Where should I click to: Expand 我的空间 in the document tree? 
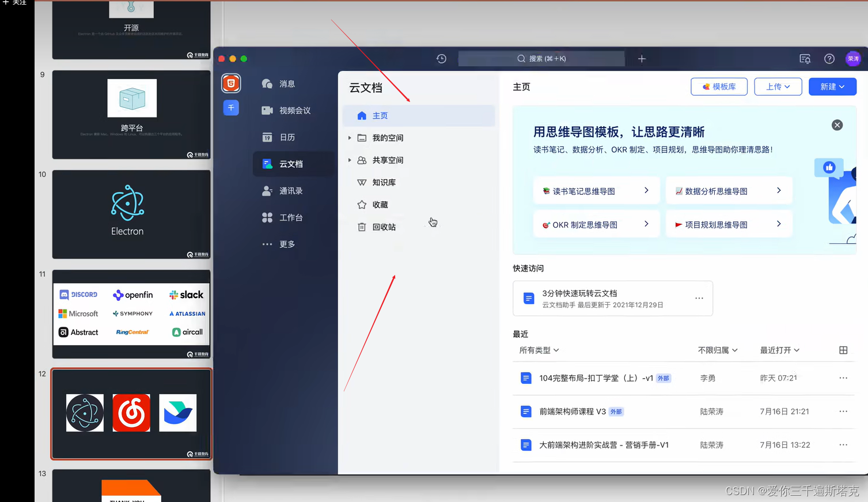click(350, 138)
